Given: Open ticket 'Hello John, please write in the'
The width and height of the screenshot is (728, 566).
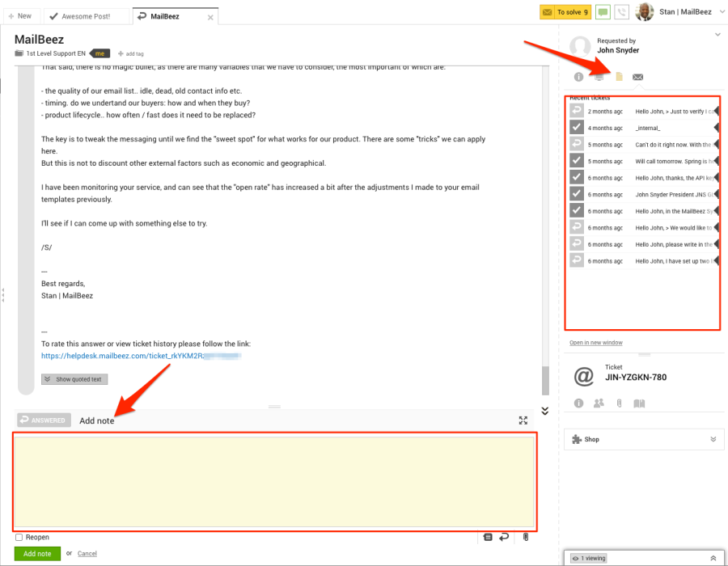Looking at the screenshot, I should pos(644,245).
